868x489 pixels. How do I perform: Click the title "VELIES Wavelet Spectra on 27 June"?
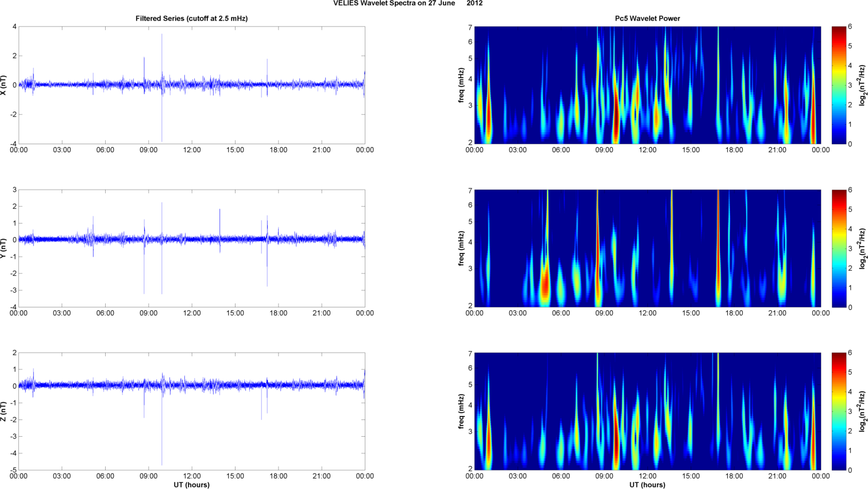(394, 3)
